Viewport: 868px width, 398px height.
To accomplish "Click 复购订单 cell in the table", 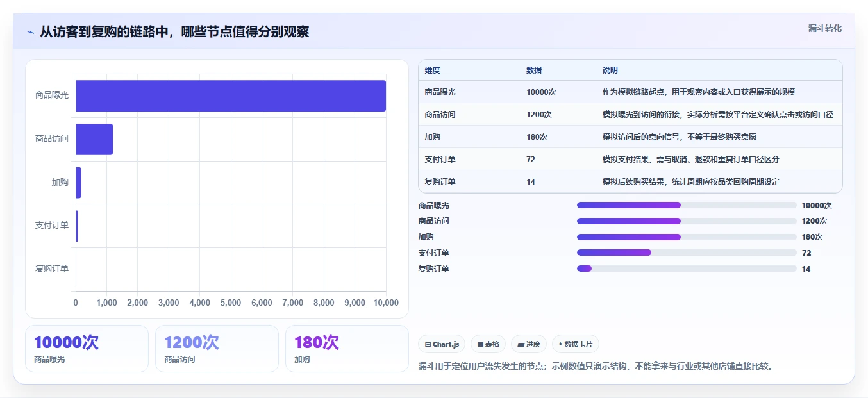I will 440,182.
